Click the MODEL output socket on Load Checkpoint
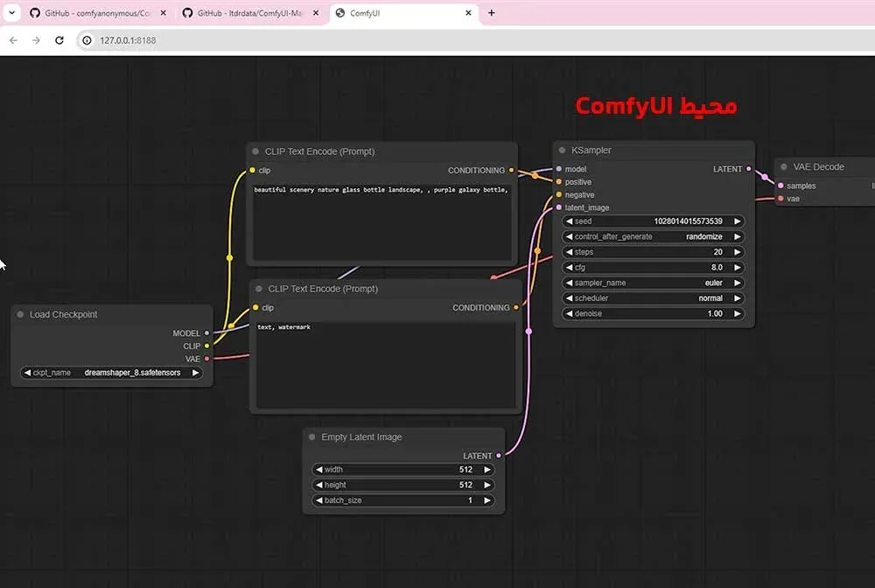875x588 pixels. [x=207, y=333]
